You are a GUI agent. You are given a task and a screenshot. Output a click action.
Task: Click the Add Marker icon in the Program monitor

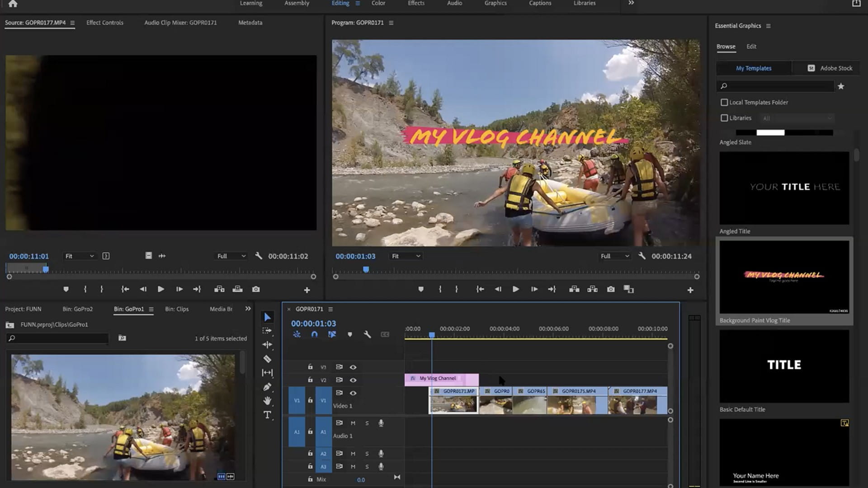(x=421, y=289)
